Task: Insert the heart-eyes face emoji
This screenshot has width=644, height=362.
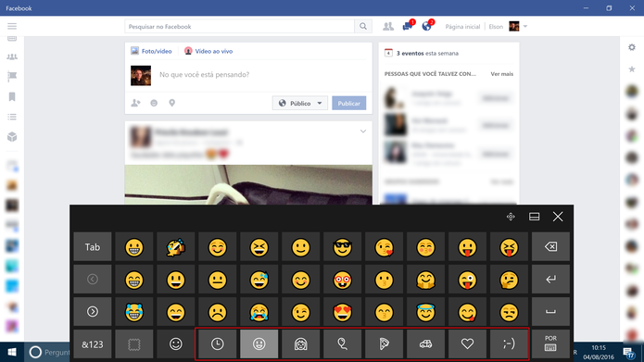Action: pos(342,311)
